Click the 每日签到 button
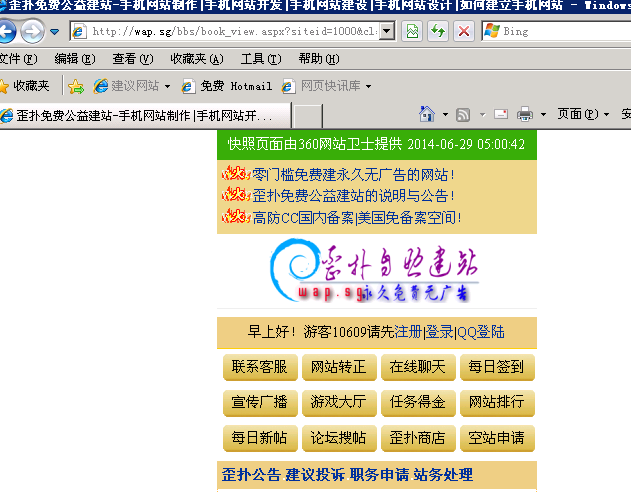Image resolution: width=631 pixels, height=492 pixels. tap(497, 367)
